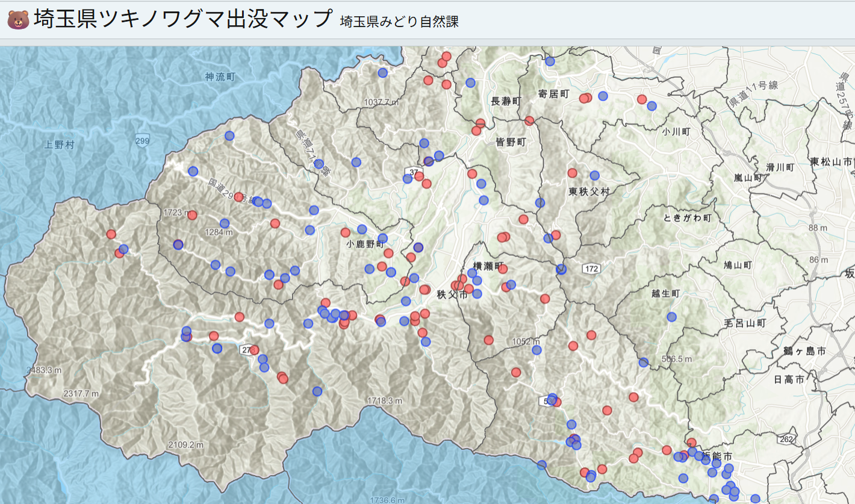The width and height of the screenshot is (855, 504).
Task: Click the 神流町 label in blue area
Action: pyautogui.click(x=220, y=76)
